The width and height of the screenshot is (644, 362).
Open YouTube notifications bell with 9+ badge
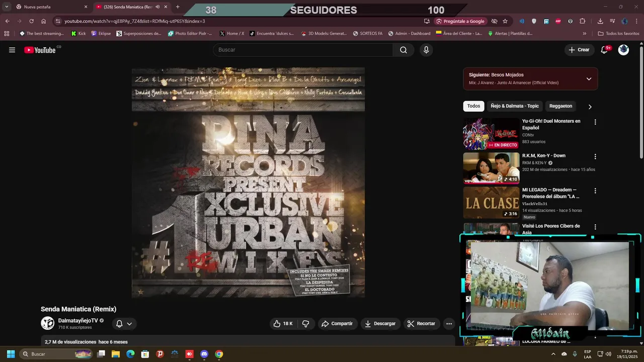604,50
